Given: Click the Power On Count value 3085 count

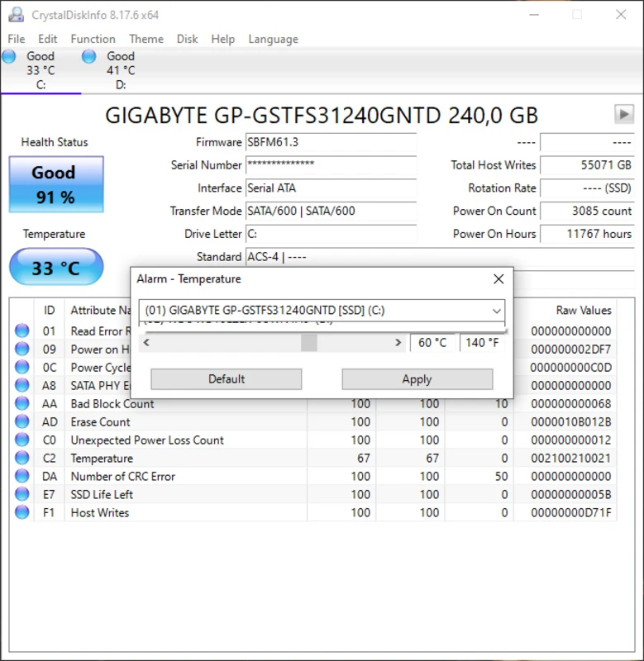Looking at the screenshot, I should coord(587,211).
